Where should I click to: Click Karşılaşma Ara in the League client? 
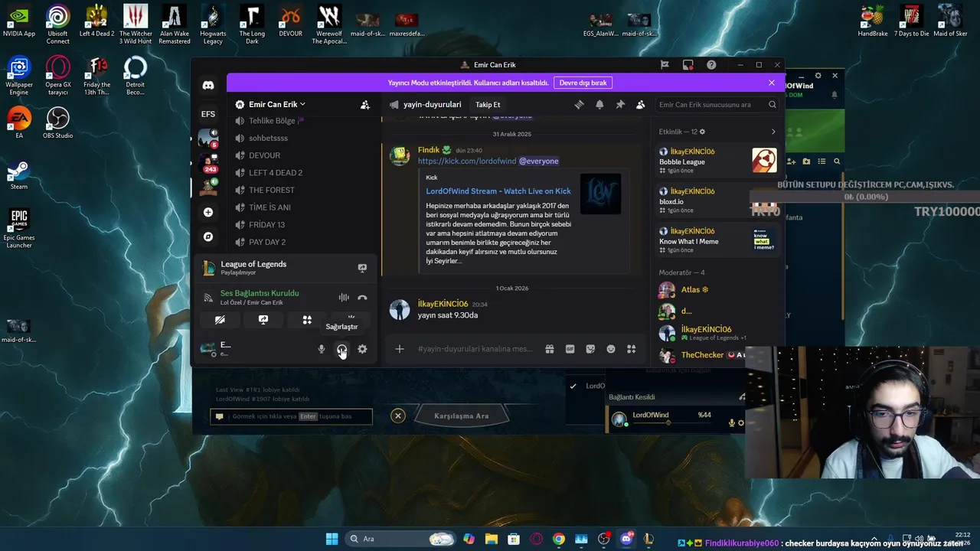(x=461, y=416)
